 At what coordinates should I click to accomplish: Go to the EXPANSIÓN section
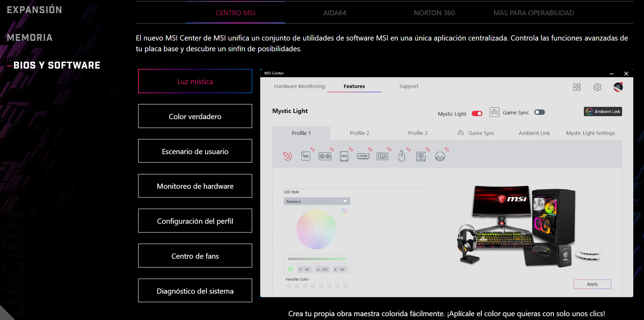[35, 10]
